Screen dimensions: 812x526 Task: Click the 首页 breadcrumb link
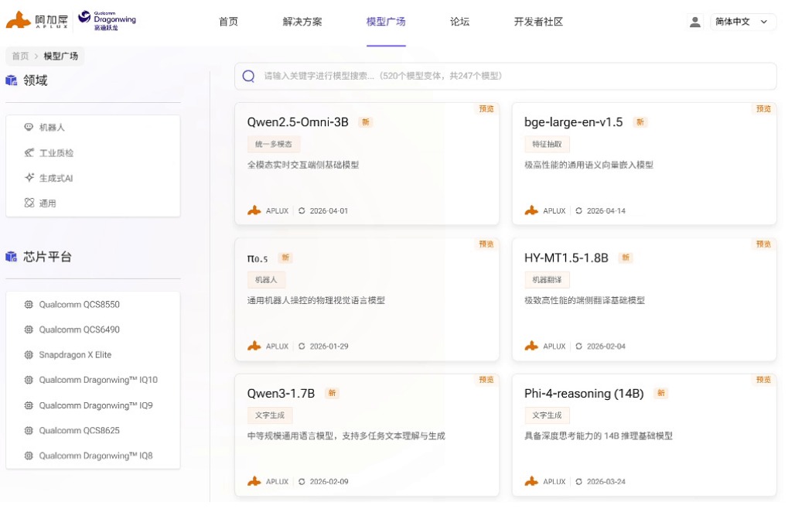(x=20, y=56)
